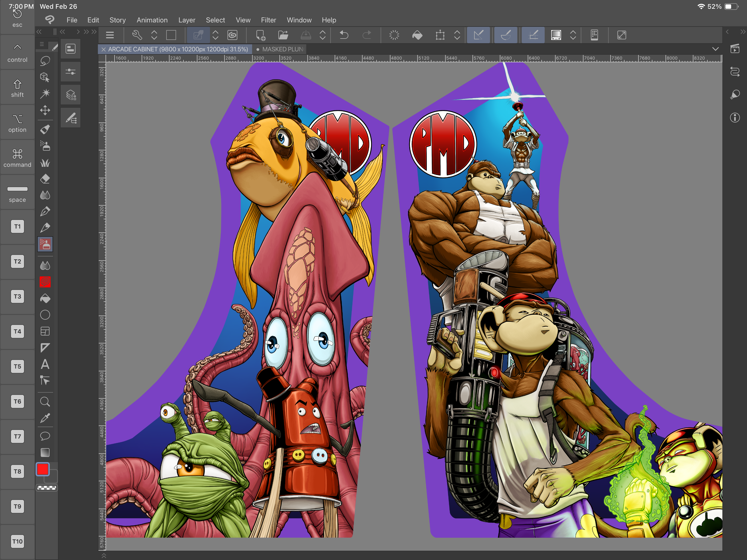747x560 pixels.
Task: Select the Eraser tool
Action: [x=45, y=179]
